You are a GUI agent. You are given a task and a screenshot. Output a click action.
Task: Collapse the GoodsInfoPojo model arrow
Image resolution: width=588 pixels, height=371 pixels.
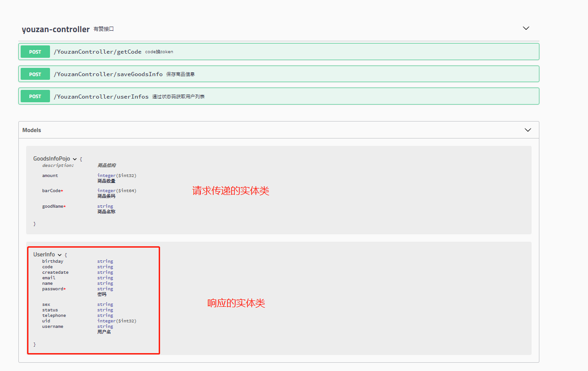point(75,159)
